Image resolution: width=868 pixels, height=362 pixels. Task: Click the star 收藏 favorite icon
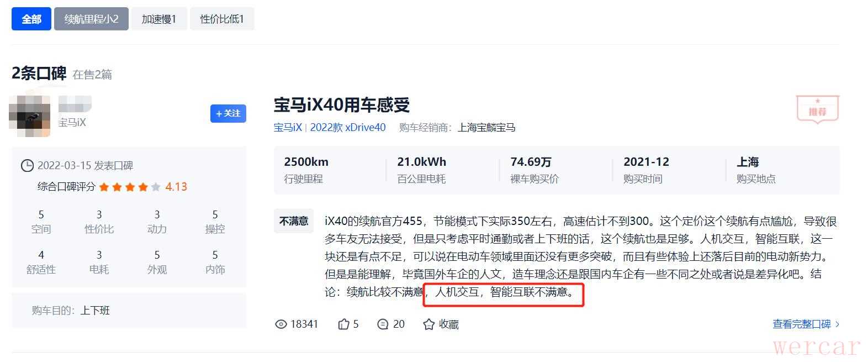[x=428, y=324]
